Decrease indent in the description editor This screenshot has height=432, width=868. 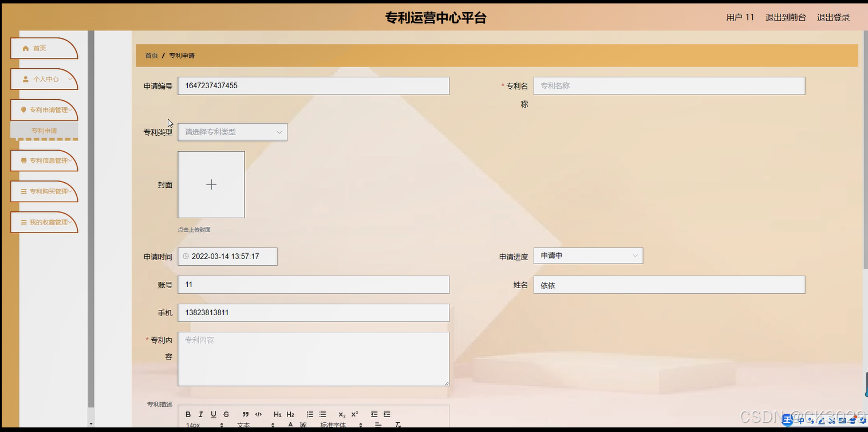374,414
